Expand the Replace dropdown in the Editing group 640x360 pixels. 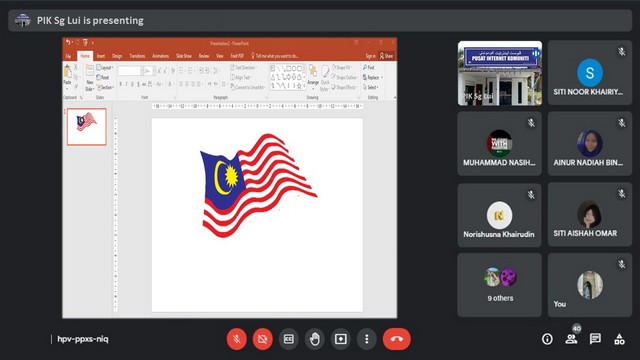click(x=373, y=78)
